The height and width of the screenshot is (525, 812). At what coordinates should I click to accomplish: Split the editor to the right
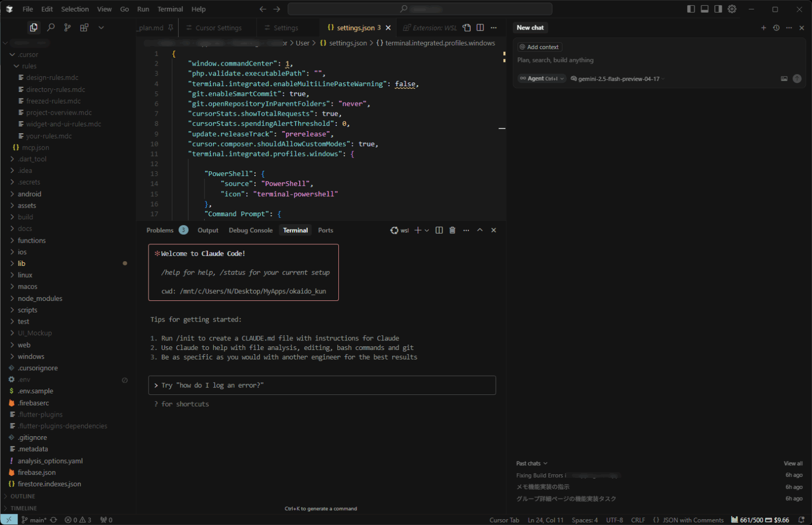[x=480, y=27]
